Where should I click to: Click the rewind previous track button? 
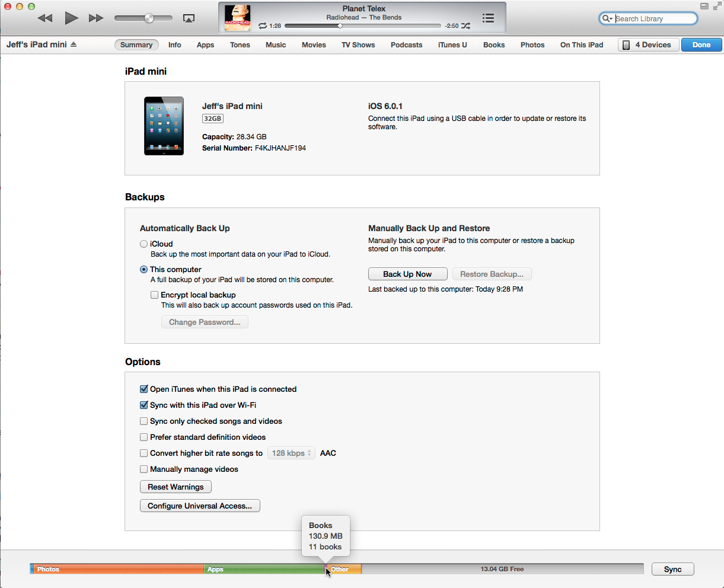45,18
